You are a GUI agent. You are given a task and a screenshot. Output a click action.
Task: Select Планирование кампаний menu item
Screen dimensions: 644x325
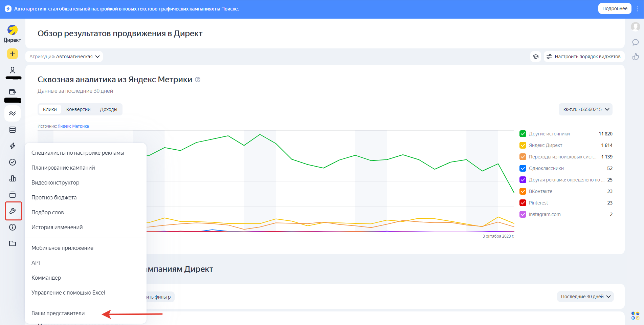[x=86, y=168]
